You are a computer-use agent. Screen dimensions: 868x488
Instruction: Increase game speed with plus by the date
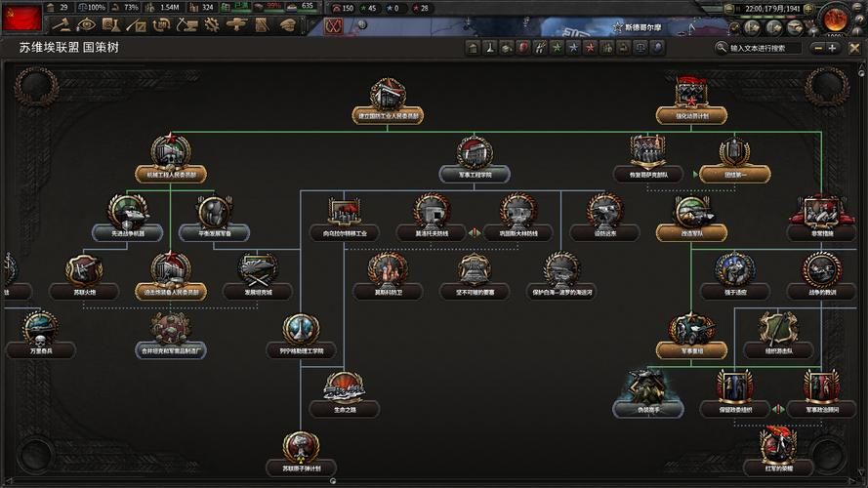click(x=808, y=9)
